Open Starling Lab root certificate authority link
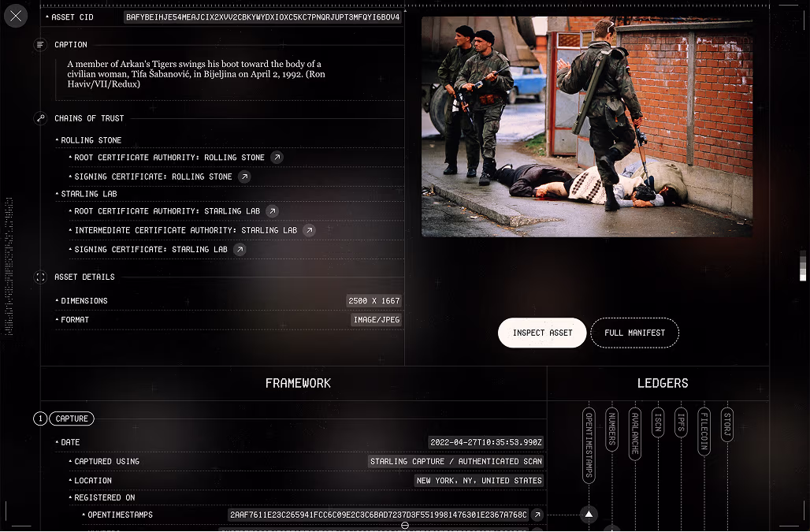810x532 pixels. click(273, 211)
